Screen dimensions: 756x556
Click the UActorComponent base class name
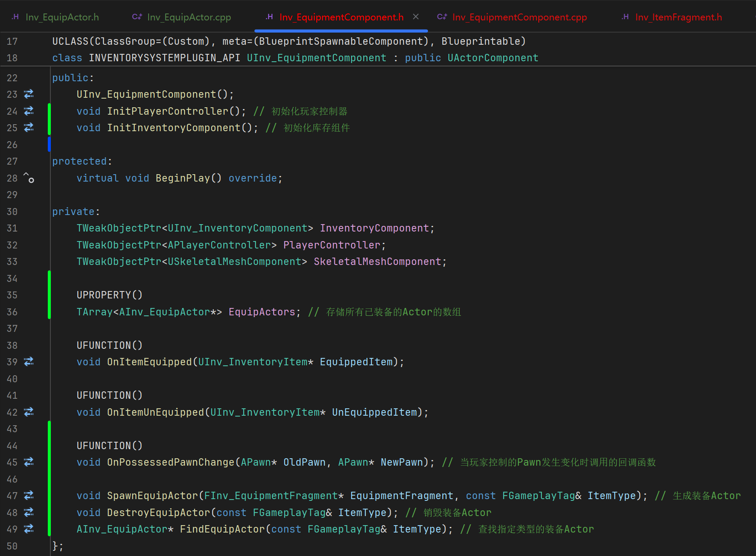[493, 58]
